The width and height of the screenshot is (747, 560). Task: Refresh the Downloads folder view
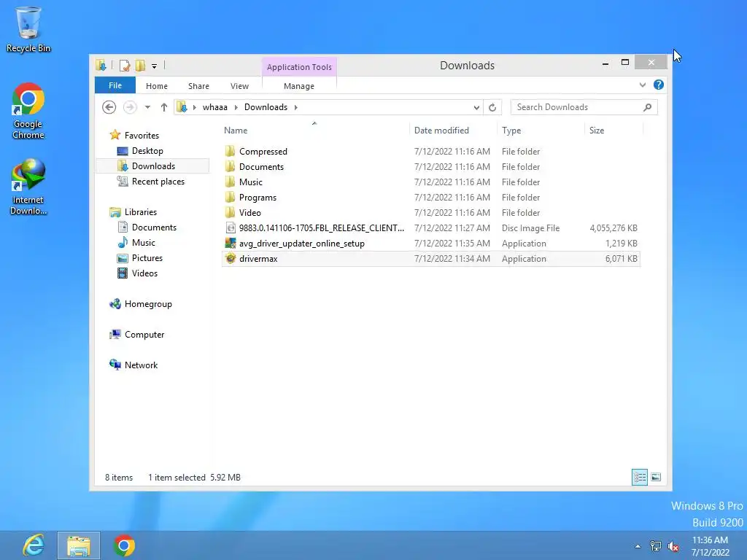[x=492, y=108]
